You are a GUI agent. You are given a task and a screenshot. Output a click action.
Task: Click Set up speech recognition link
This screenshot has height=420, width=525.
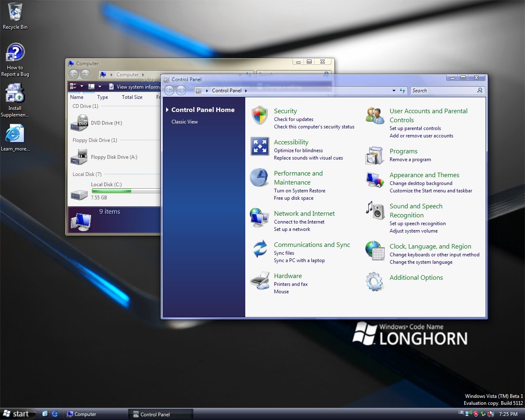[x=418, y=224]
